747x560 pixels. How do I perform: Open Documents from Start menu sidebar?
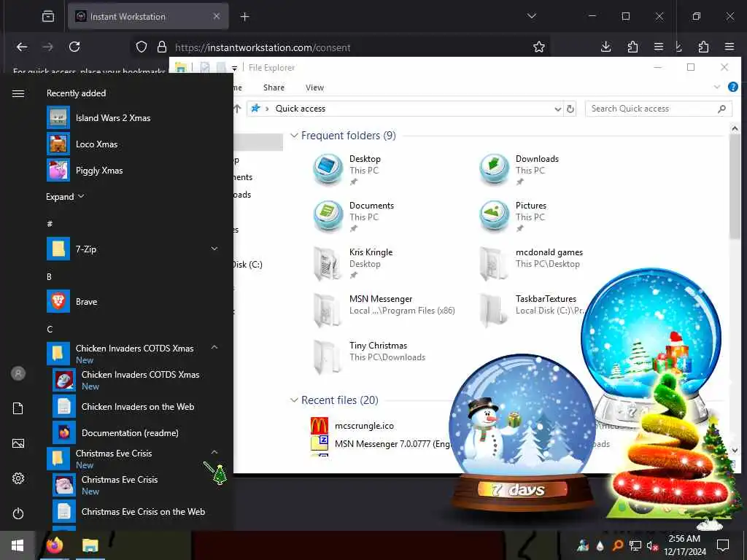tap(18, 408)
